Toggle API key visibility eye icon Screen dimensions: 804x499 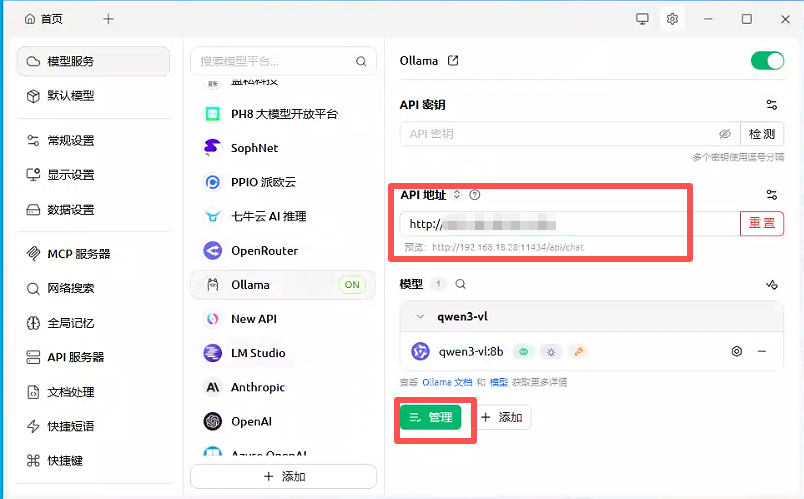(x=725, y=134)
